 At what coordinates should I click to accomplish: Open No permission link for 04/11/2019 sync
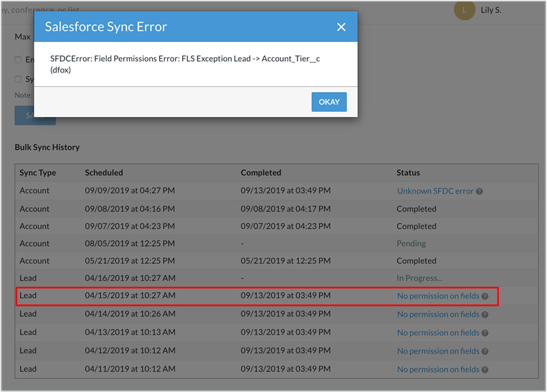[x=438, y=370]
